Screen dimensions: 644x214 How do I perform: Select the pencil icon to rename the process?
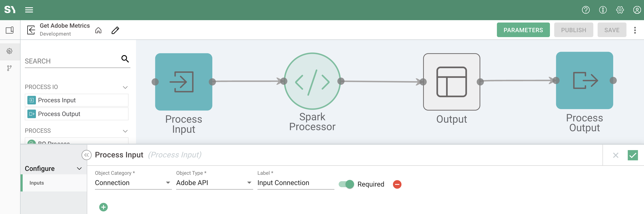click(115, 30)
